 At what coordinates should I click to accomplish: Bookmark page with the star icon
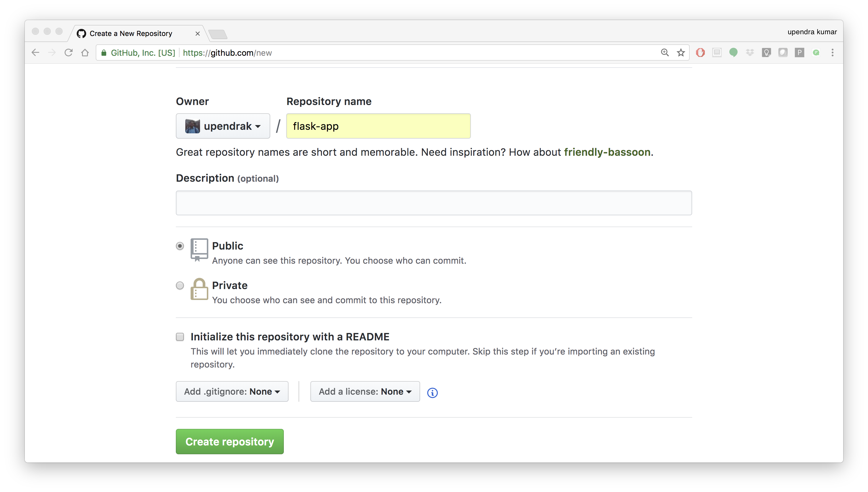681,53
